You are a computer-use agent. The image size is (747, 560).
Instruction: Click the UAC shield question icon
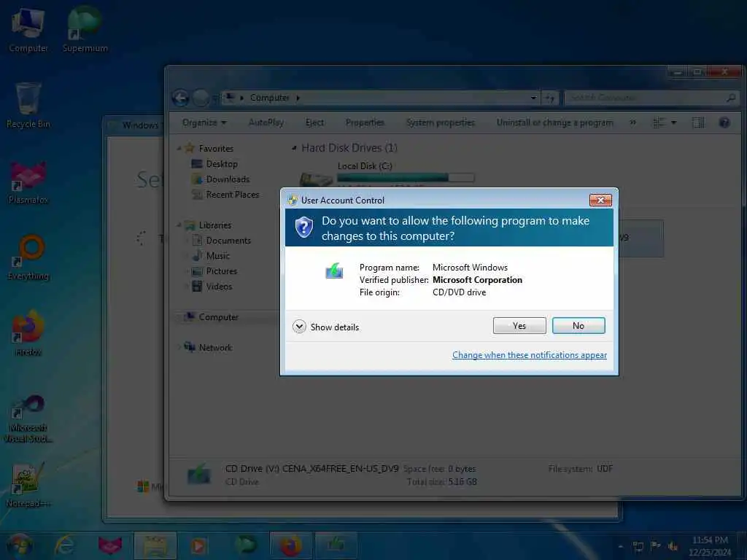(304, 227)
